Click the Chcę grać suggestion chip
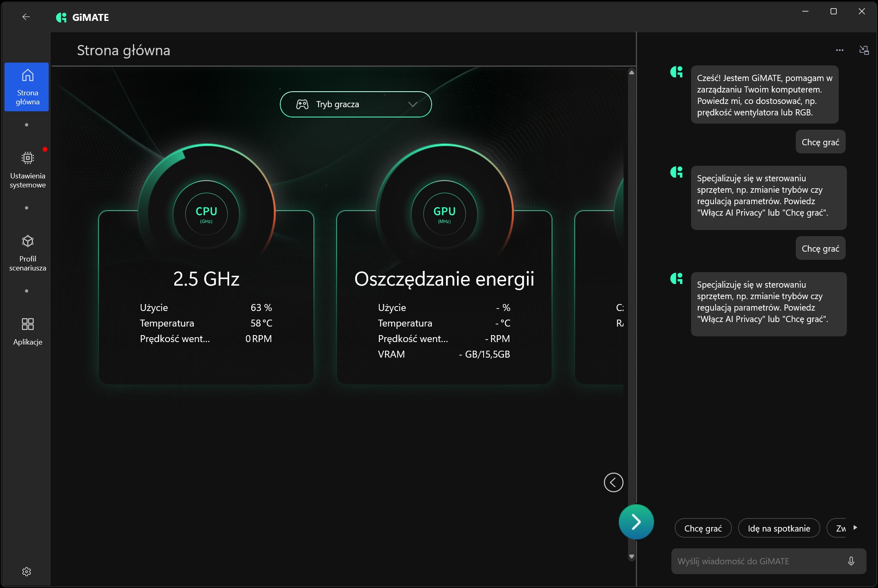This screenshot has width=878, height=588. 703,528
